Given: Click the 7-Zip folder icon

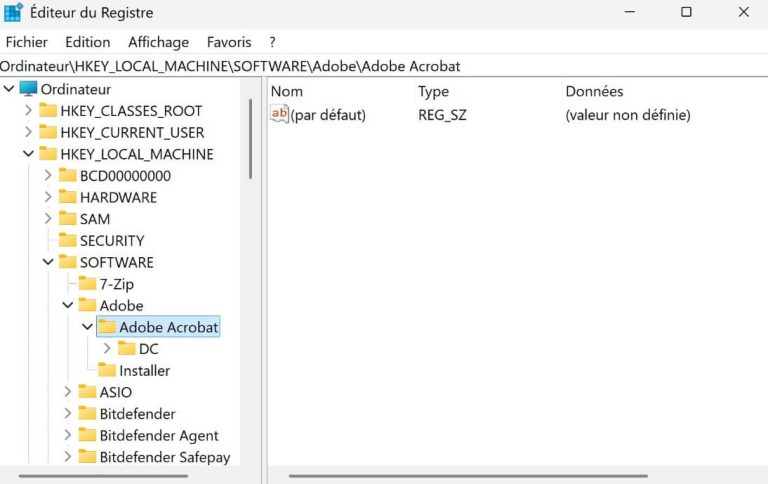Looking at the screenshot, I should [x=87, y=283].
